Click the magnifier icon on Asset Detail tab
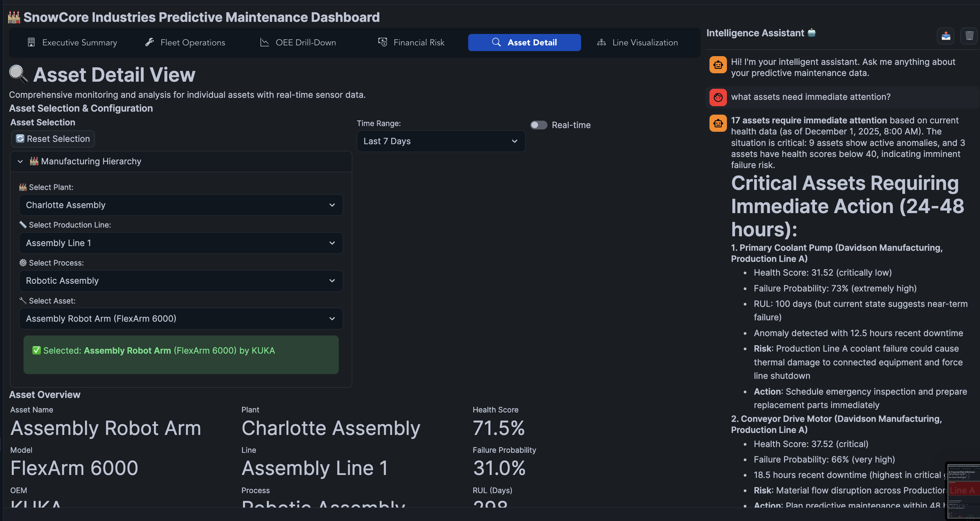 [496, 42]
